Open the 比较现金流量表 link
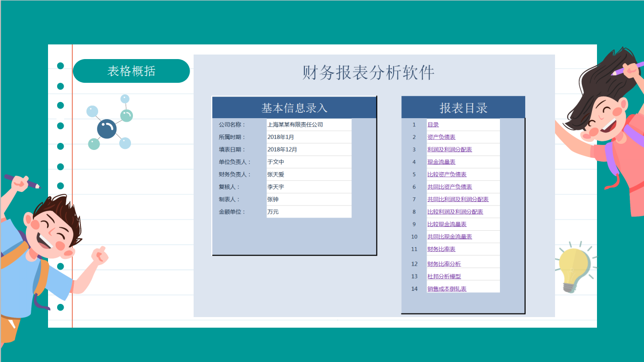This screenshot has width=644, height=362. tap(447, 224)
